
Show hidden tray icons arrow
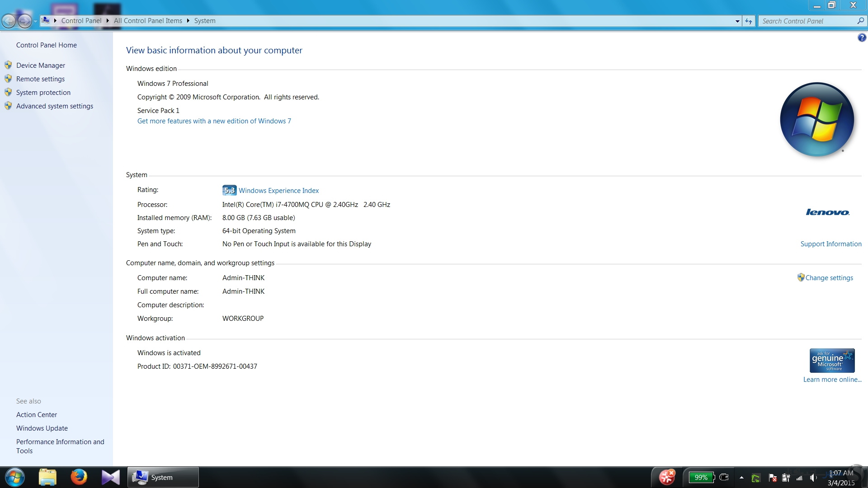point(741,478)
